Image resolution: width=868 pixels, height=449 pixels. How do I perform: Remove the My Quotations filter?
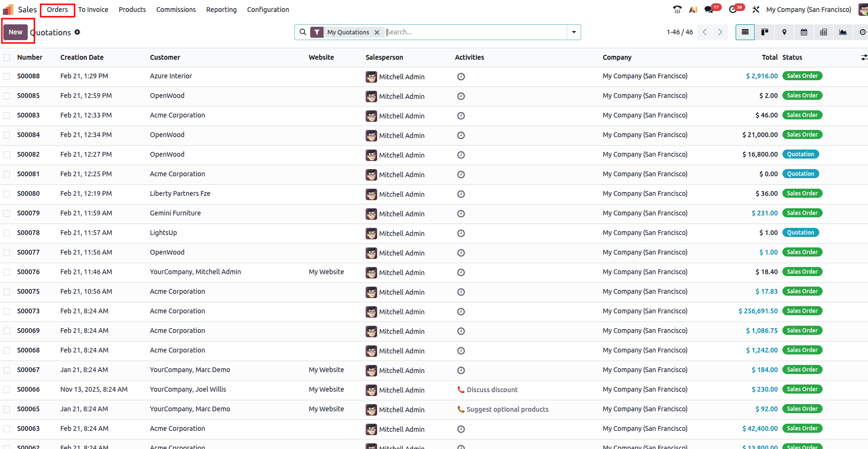[377, 32]
